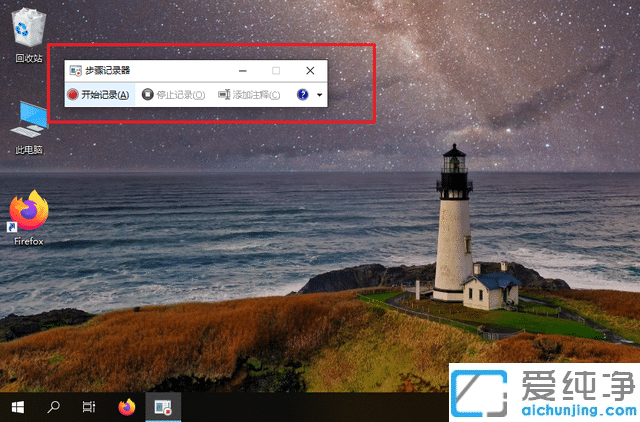This screenshot has height=422, width=640.
Task: Click the 开始记录 (Start Record) button
Action: [x=98, y=95]
